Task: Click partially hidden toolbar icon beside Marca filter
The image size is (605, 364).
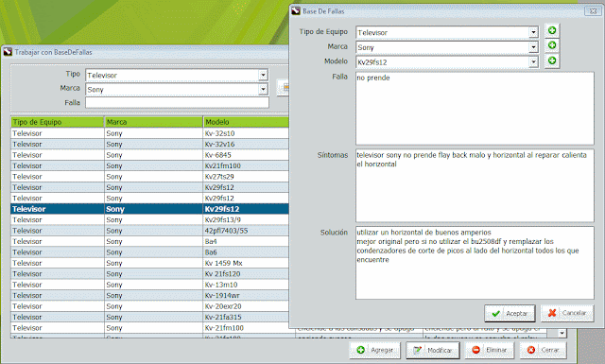Action: pos(284,88)
